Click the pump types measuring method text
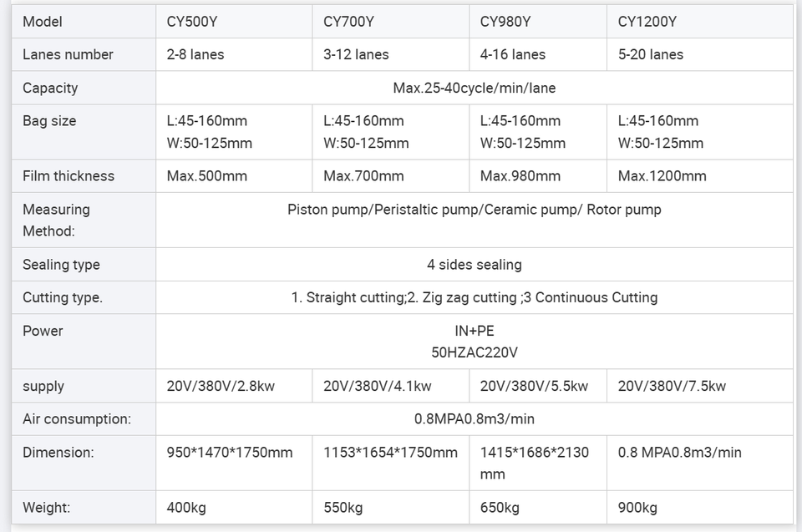 pos(474,209)
